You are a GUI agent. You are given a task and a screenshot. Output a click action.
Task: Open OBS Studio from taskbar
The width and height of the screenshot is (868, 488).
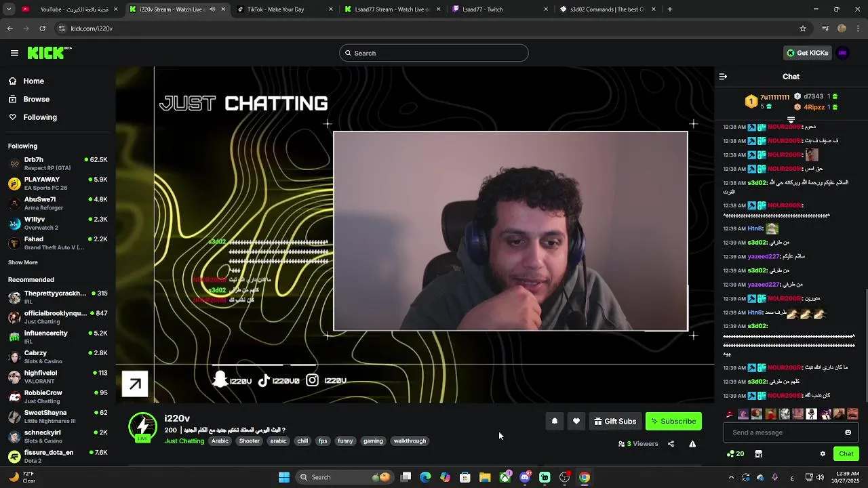pyautogui.click(x=564, y=477)
